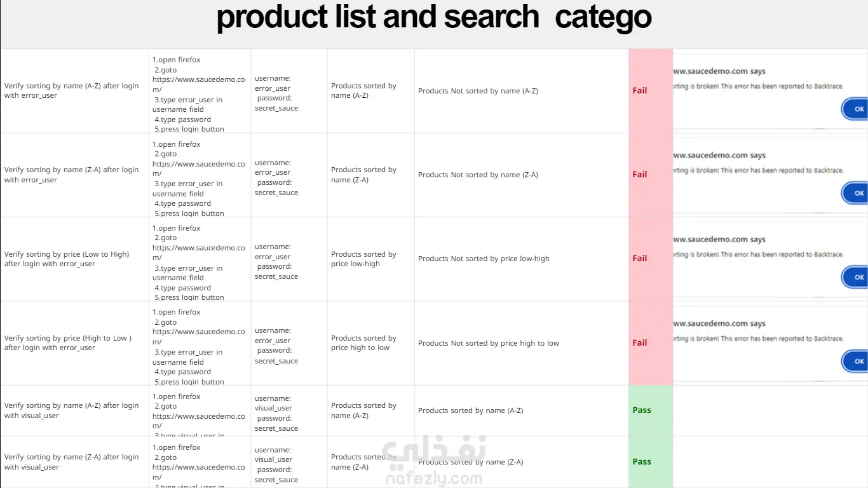The image size is (868, 488).
Task: Click OK in the name (A-Z) error dialog screenshot
Action: (x=858, y=109)
